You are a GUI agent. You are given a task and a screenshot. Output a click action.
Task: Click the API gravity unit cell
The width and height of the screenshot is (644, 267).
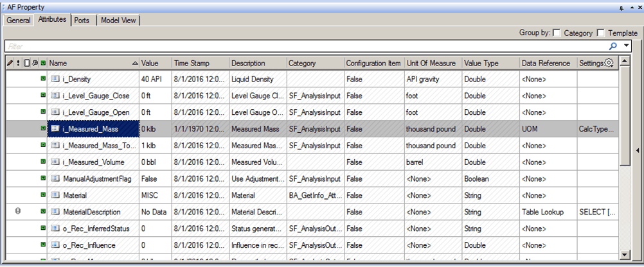point(433,79)
